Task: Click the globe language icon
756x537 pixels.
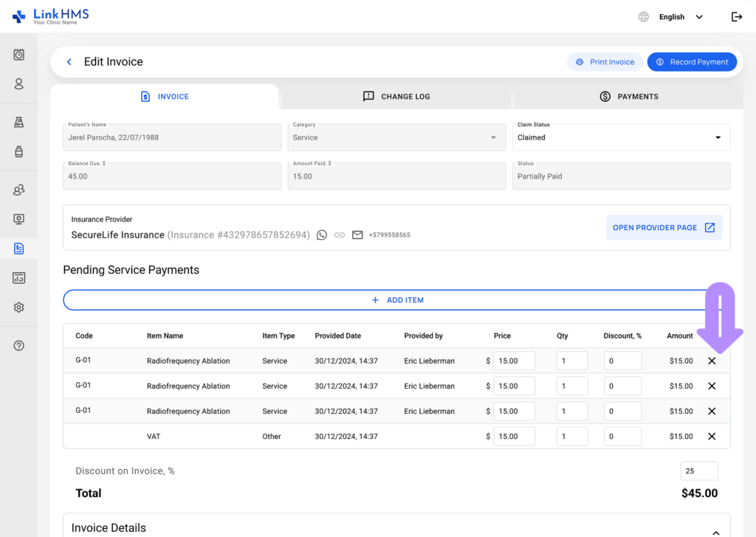Action: [643, 17]
